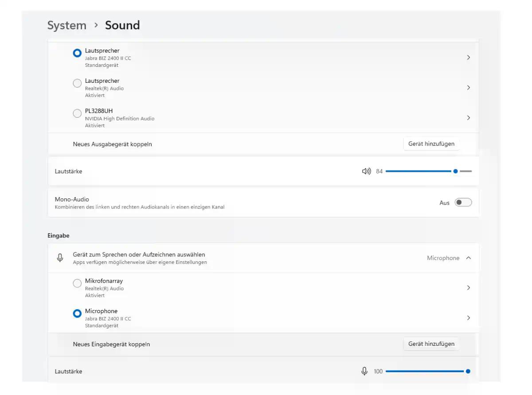
Task: Mute the microphone via input volume icon
Action: 364,371
